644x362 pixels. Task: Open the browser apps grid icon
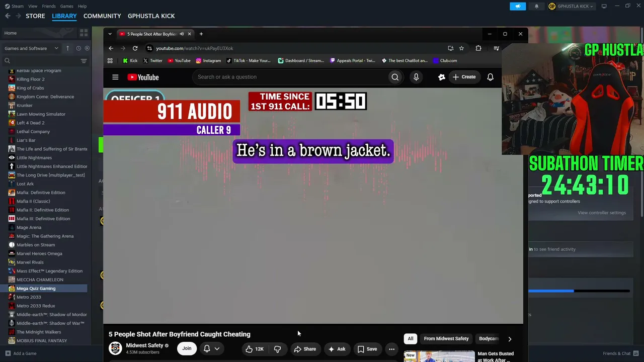[110, 61]
